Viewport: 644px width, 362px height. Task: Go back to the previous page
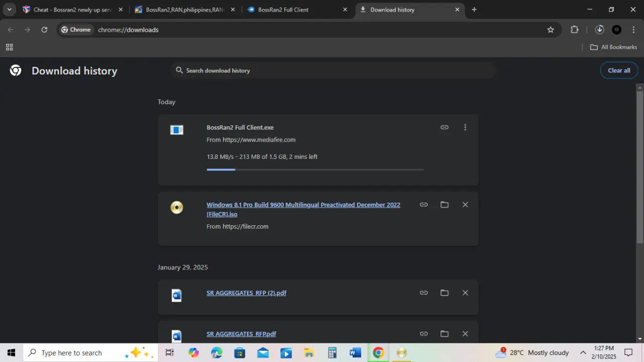point(11,30)
